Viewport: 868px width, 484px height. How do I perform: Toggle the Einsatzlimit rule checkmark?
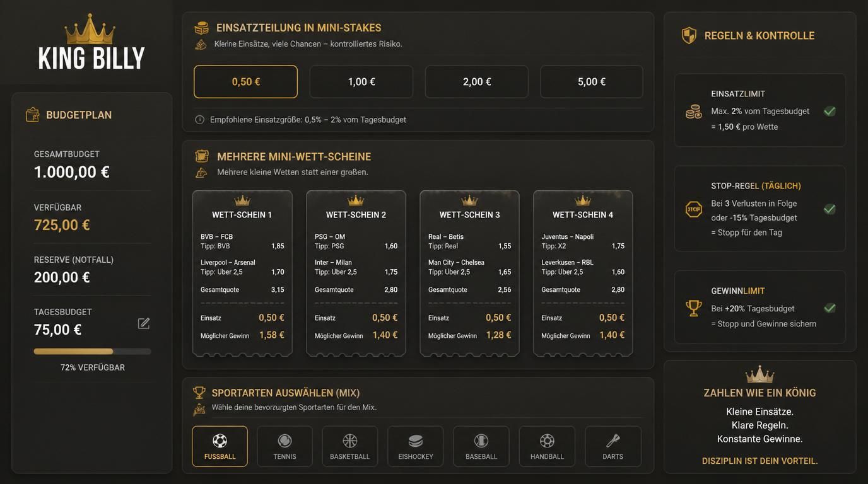point(830,112)
